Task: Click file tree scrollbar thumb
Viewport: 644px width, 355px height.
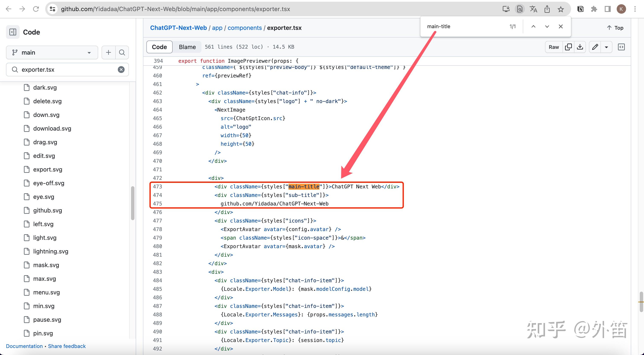Action: pyautogui.click(x=133, y=203)
